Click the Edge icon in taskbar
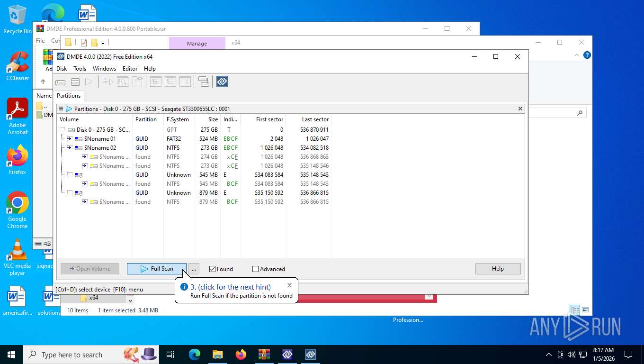This screenshot has width=644, height=364. click(x=195, y=355)
